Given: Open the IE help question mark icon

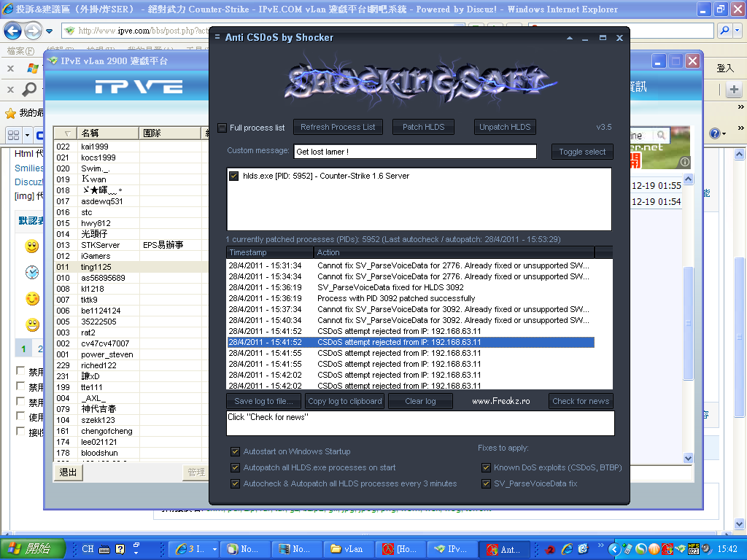Looking at the screenshot, I should [x=714, y=134].
